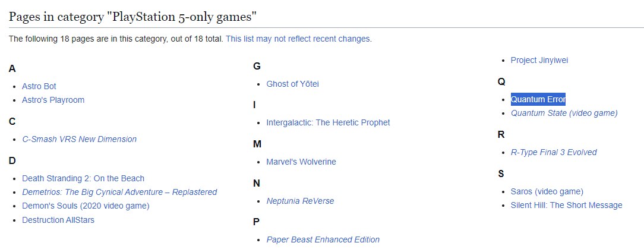Open the Destruction AllStars link

[x=58, y=220]
